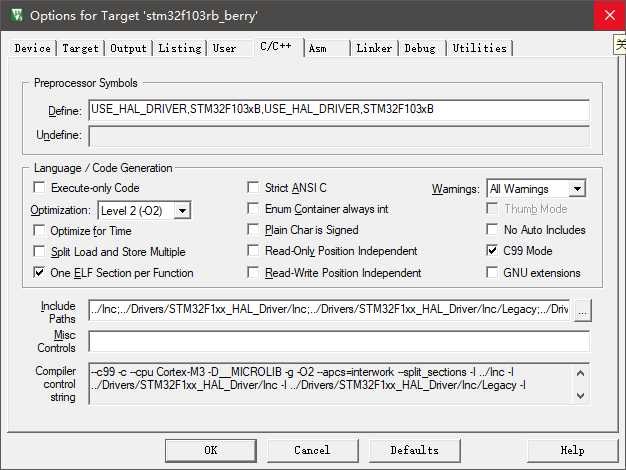Switch to the Device tab
The width and height of the screenshot is (626, 470).
32,48
